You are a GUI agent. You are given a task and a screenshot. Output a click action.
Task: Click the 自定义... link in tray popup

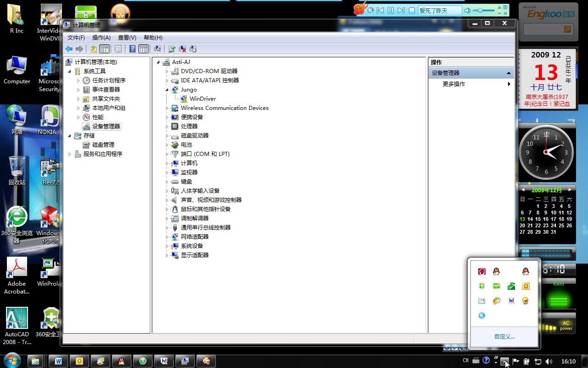click(504, 337)
